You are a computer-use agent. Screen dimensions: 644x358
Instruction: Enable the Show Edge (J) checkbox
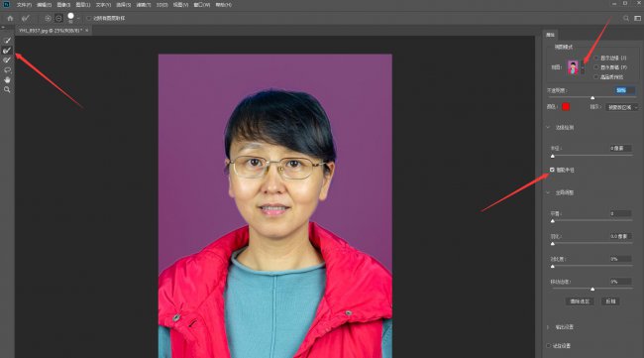[x=595, y=58]
